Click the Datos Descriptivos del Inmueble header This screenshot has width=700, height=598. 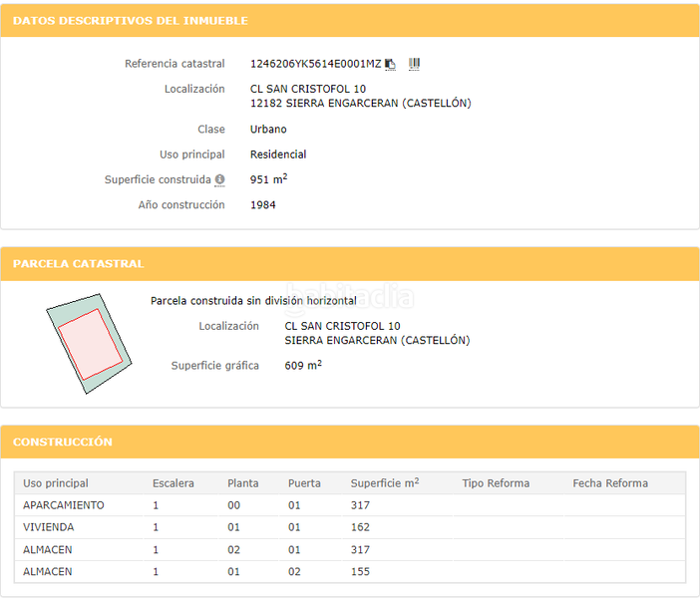(x=131, y=21)
